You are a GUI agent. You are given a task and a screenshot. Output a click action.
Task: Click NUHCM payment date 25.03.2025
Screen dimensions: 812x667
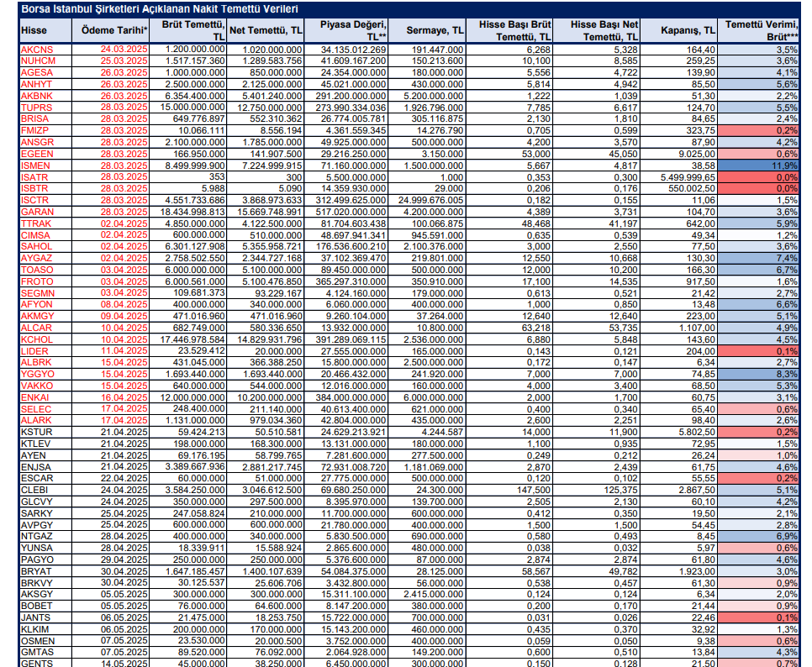[124, 61]
